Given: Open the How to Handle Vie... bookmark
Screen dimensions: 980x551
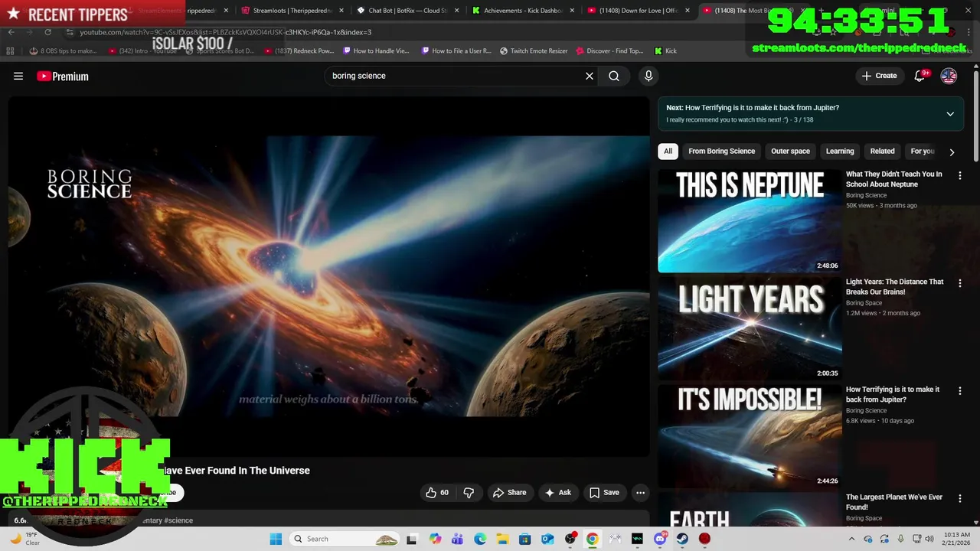Looking at the screenshot, I should tap(376, 51).
